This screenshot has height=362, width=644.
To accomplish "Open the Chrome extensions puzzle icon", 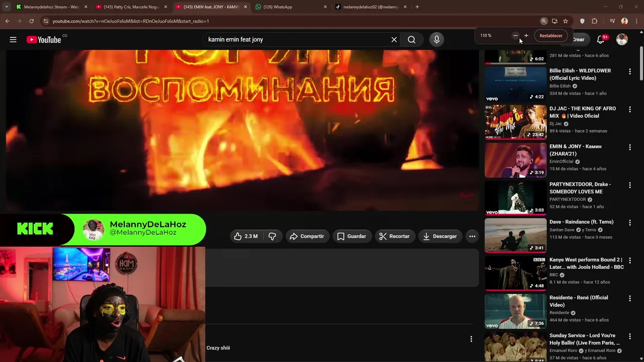I will tap(595, 21).
